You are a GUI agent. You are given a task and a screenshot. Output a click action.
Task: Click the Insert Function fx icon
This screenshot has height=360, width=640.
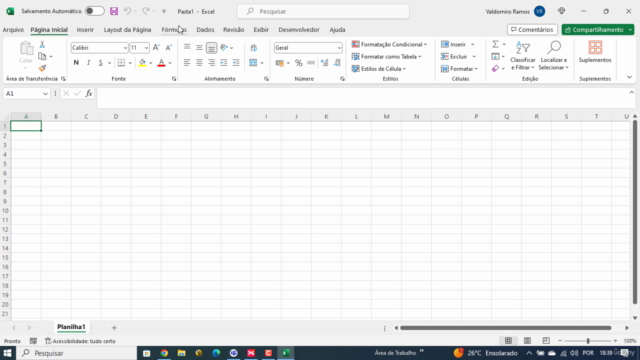click(89, 93)
